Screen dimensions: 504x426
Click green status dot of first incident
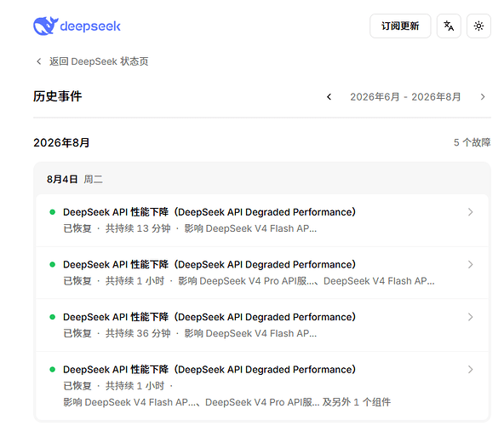[53, 212]
